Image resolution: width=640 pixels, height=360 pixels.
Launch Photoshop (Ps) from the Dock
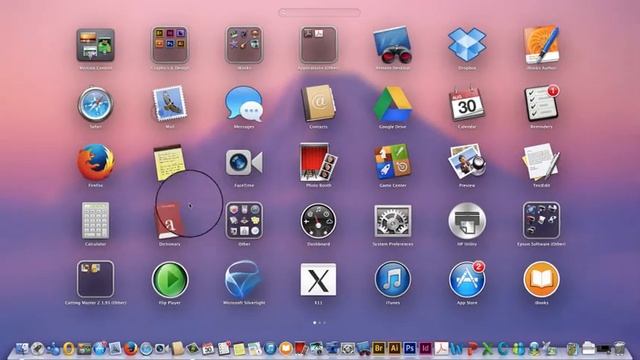[410, 348]
